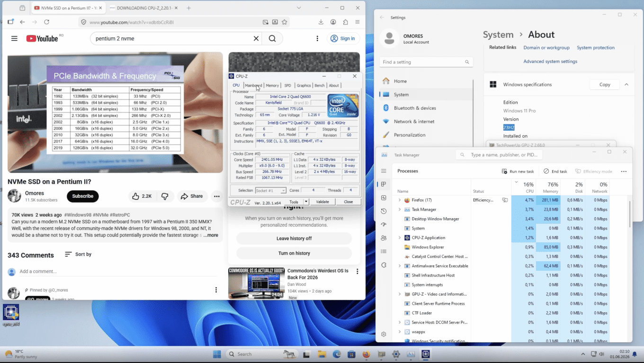
Task: Expand the CPU-Z Application process row
Action: [x=400, y=238]
